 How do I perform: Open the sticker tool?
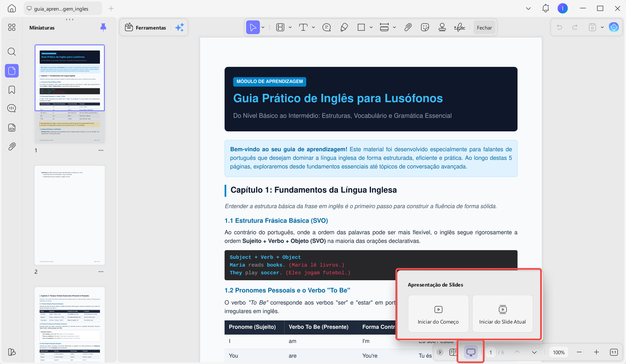(x=425, y=28)
